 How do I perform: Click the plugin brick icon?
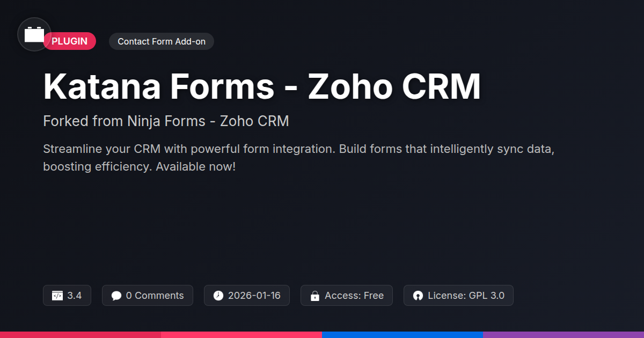34,34
